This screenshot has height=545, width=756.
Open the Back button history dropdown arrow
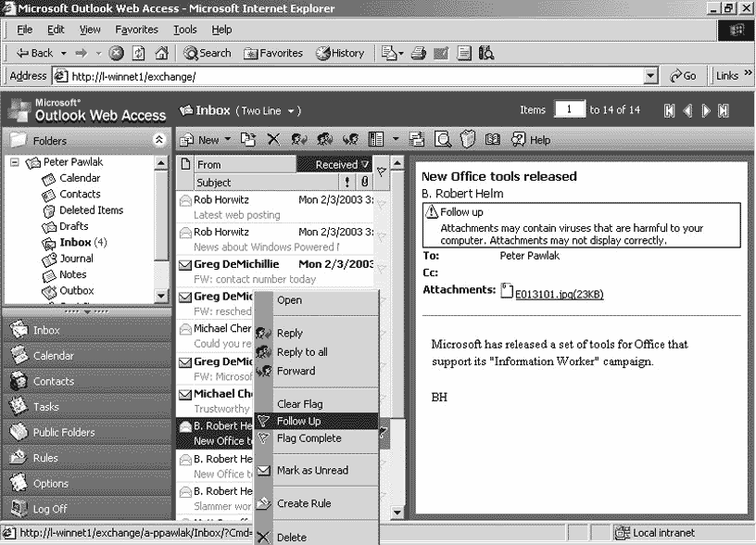64,53
